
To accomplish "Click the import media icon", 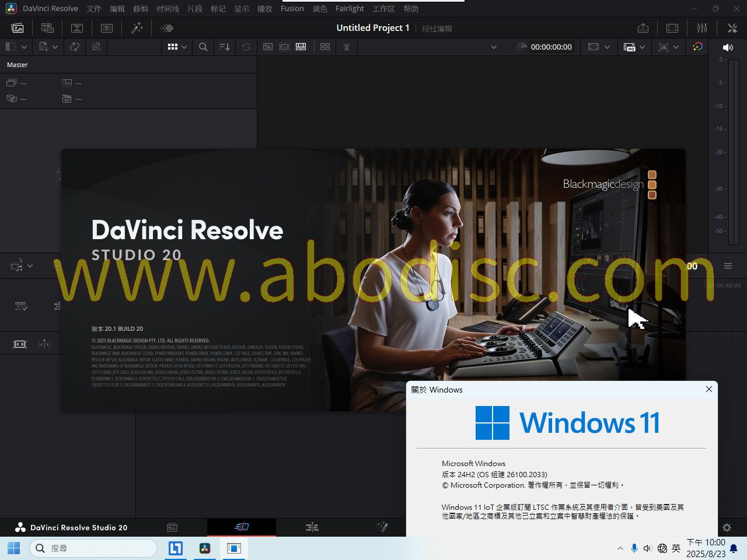I will click(x=43, y=47).
